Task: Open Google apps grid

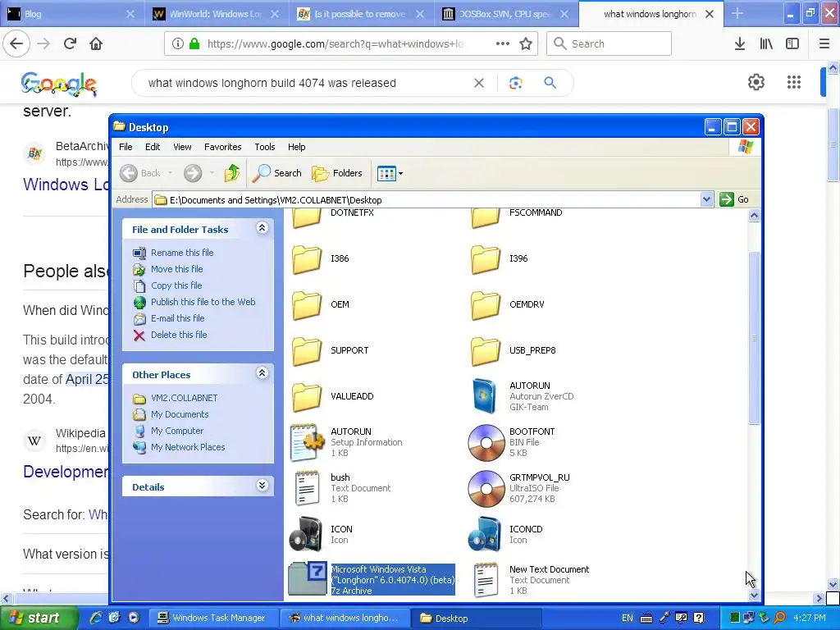Action: tap(794, 82)
